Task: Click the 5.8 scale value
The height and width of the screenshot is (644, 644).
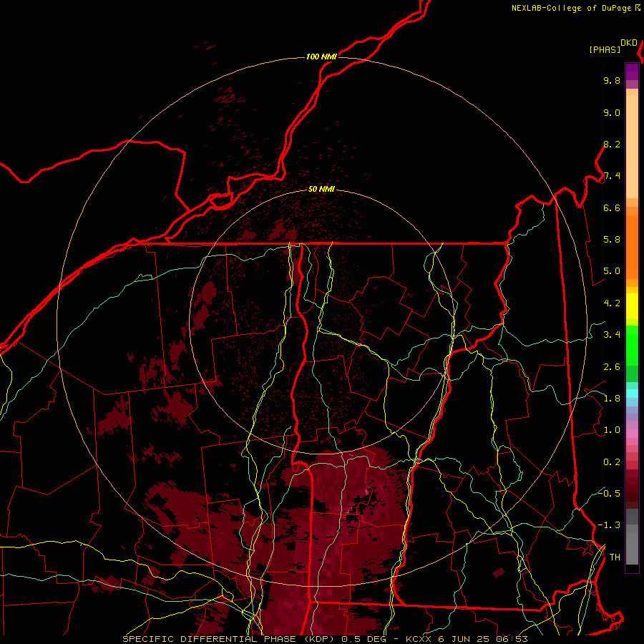Action: click(x=612, y=240)
